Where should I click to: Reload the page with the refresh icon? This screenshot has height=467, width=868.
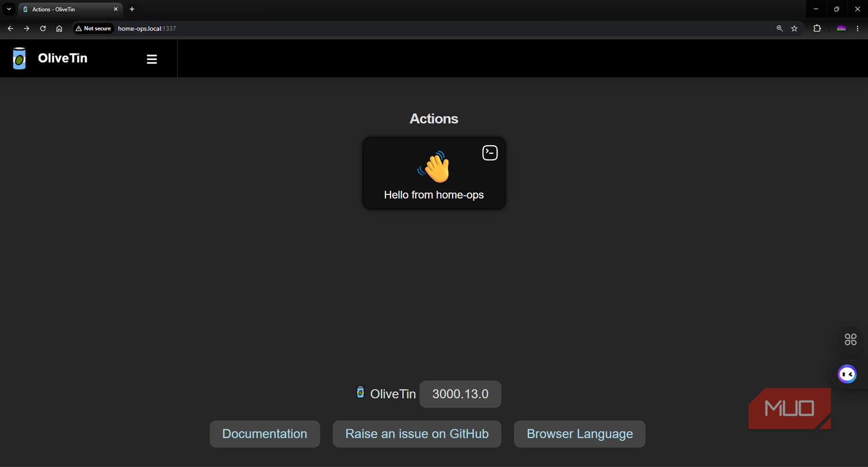(43, 28)
